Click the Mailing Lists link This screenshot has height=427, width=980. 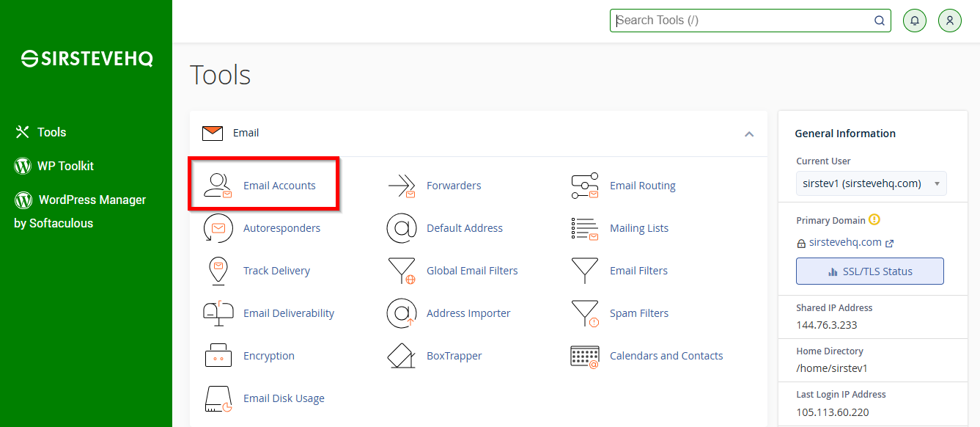point(639,228)
